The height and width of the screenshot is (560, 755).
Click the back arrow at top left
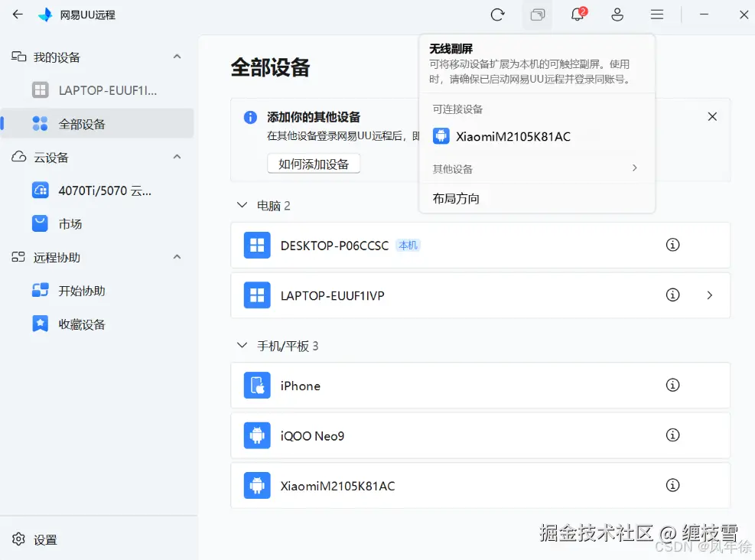(x=17, y=15)
